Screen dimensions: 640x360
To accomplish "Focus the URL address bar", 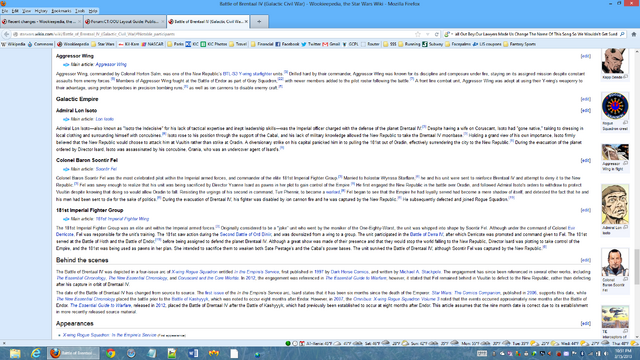I will tap(212, 34).
